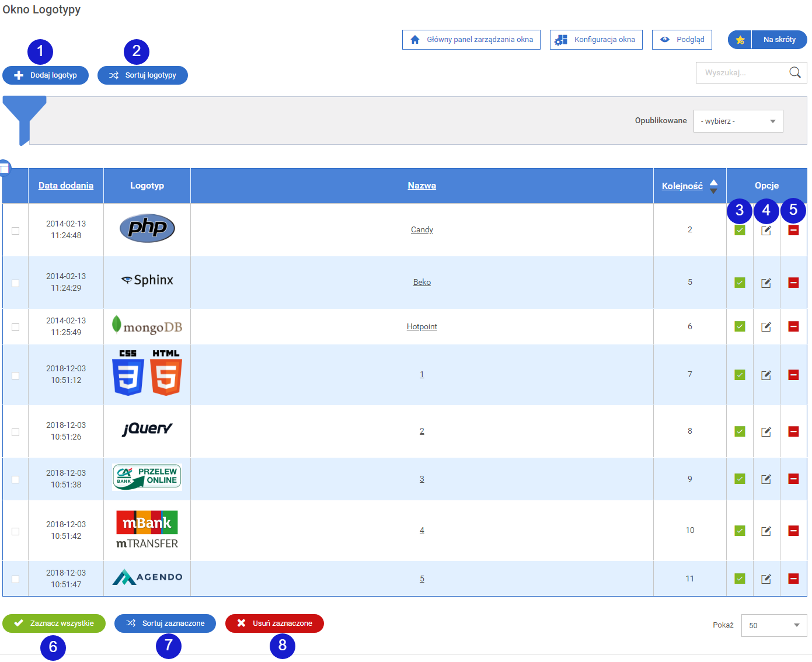Screen dimensions: 812x662
Task: Delete the Agendo logo row with red icon
Action: [793, 579]
